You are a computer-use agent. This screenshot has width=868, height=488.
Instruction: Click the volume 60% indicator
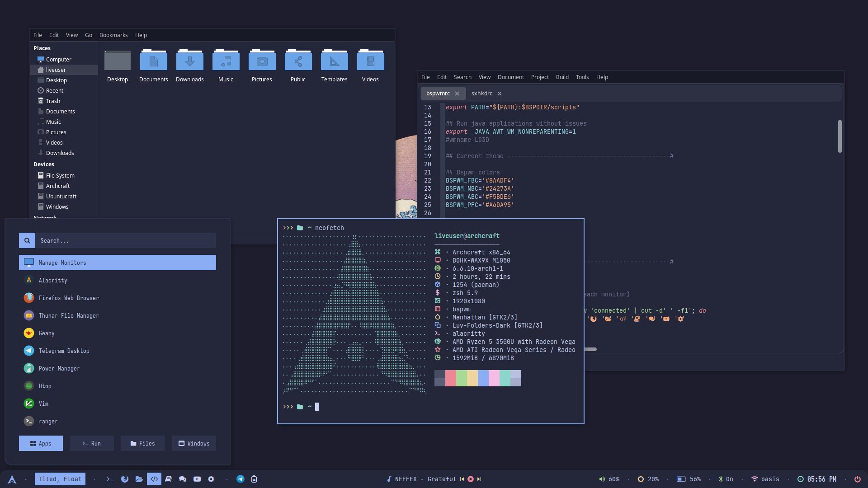pos(609,479)
